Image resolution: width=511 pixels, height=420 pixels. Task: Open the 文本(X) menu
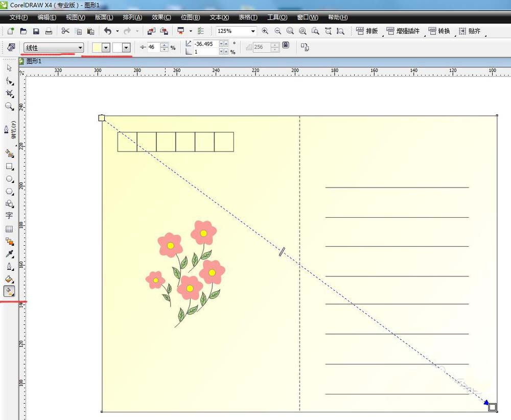219,17
